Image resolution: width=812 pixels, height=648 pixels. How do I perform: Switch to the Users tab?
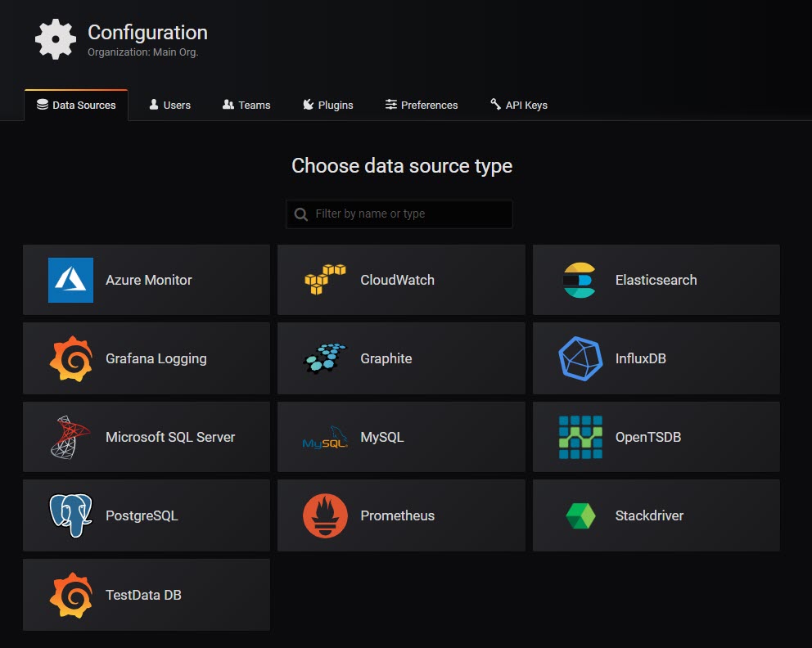tap(170, 105)
